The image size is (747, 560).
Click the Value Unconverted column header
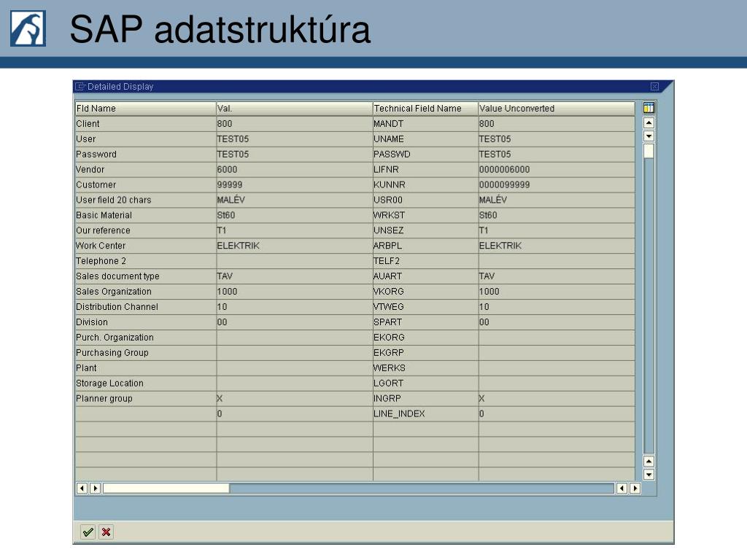[x=557, y=109]
